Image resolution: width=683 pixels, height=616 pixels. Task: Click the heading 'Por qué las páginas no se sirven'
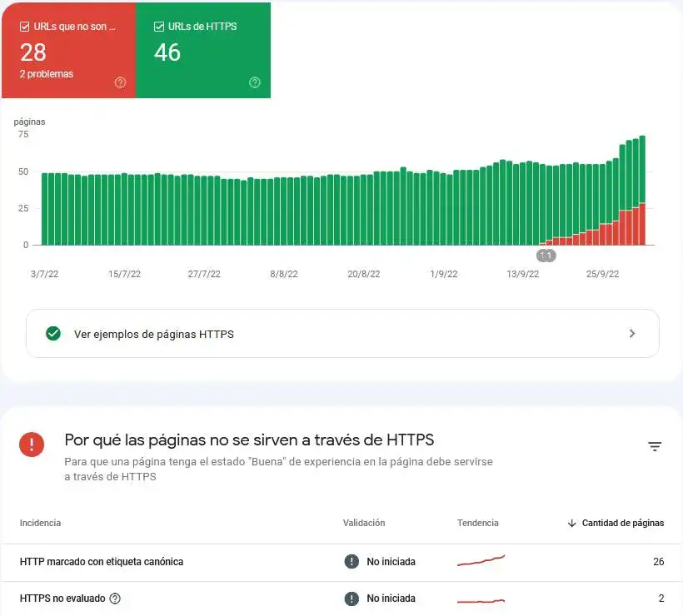click(249, 440)
